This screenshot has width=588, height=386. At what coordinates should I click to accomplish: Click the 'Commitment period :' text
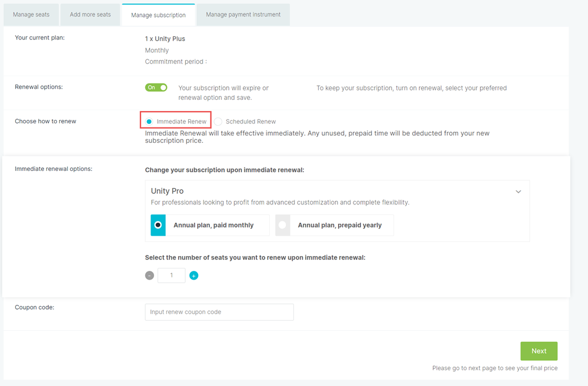coord(176,62)
